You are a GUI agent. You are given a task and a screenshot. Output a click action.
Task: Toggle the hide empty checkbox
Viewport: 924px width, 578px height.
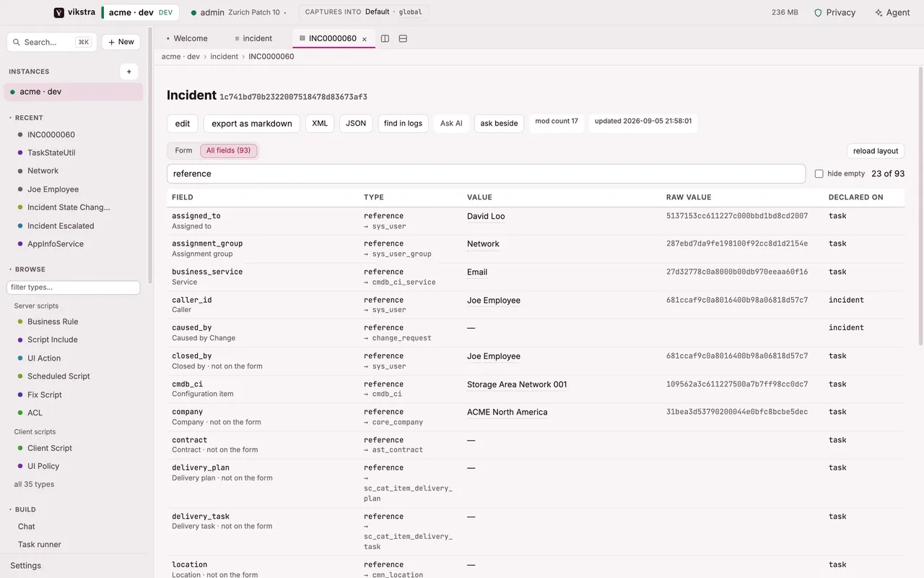tap(819, 173)
